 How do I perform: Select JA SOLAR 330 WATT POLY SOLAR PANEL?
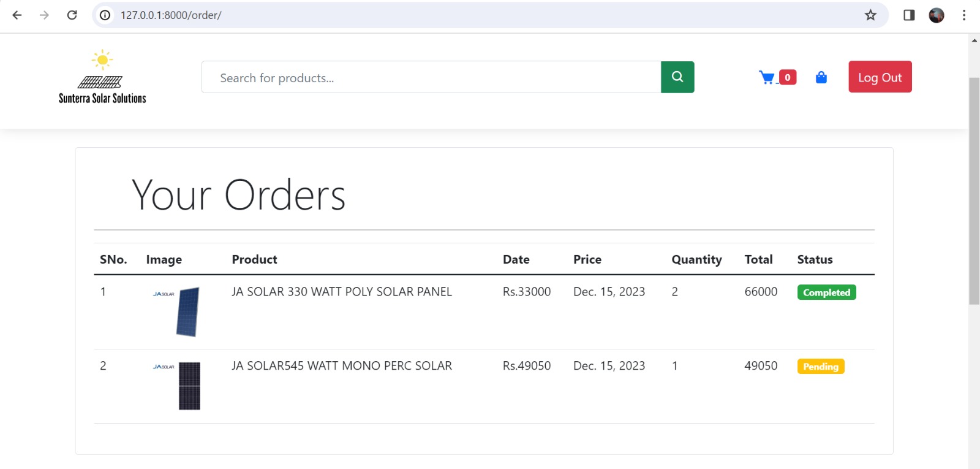(x=342, y=292)
